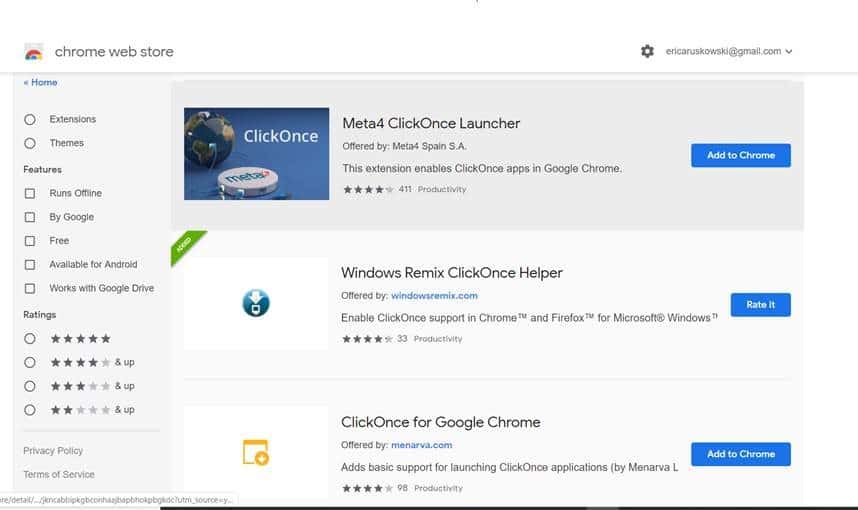Screen dimensions: 858x510
Task: Click the 33 ratings count
Action: (402, 339)
